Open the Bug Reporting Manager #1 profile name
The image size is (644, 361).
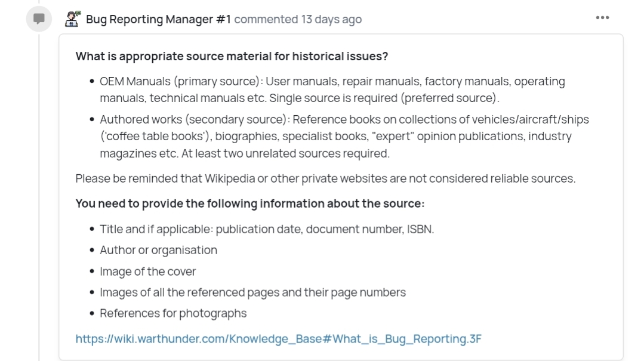coord(158,19)
